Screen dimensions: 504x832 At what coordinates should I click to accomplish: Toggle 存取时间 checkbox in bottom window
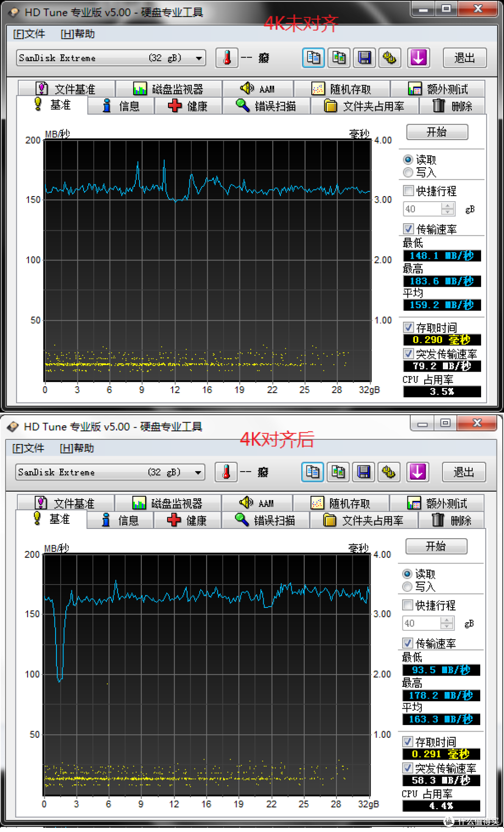coord(407,741)
